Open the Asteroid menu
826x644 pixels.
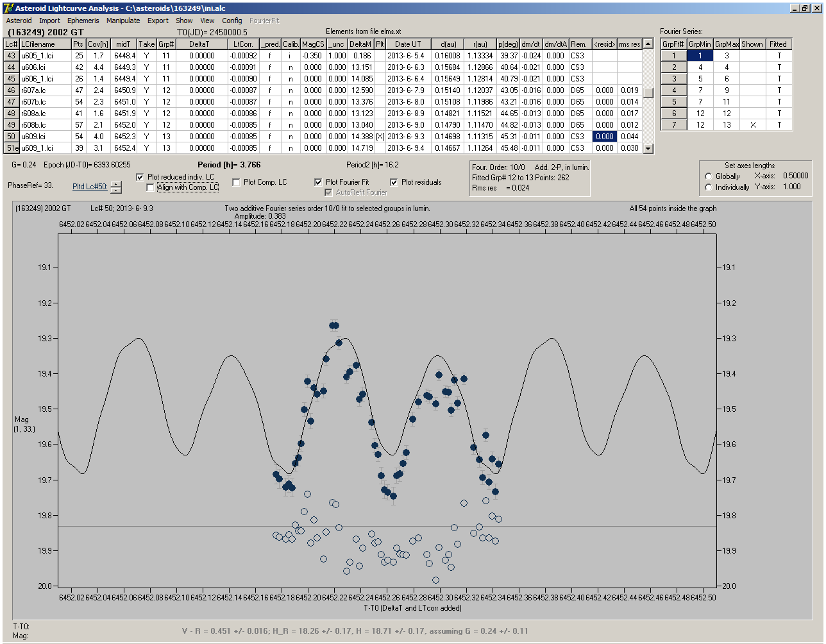[19, 21]
